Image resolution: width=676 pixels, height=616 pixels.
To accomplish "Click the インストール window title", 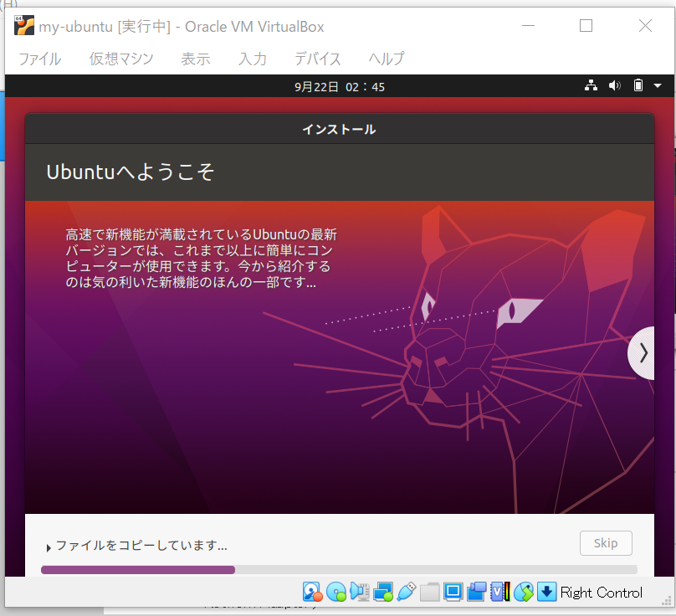I will click(339, 130).
